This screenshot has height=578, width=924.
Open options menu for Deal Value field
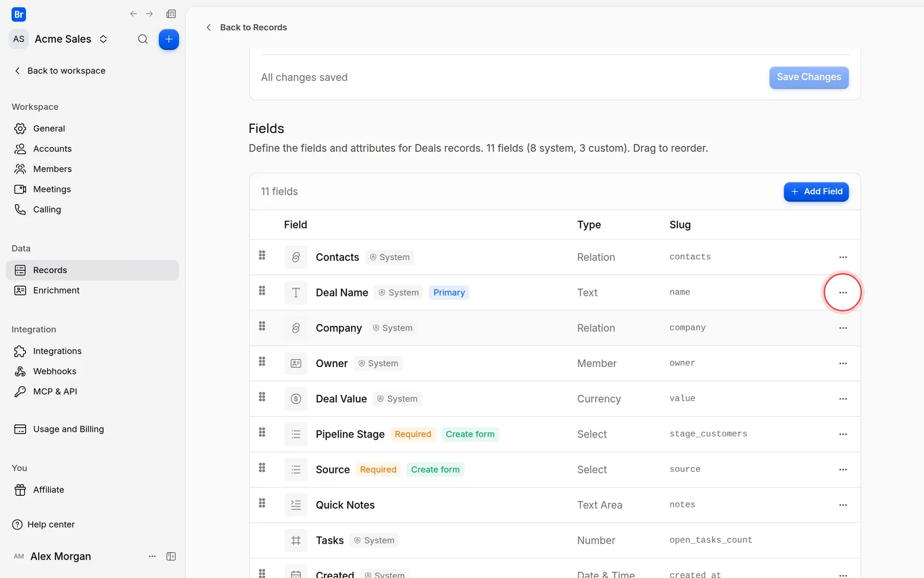(x=843, y=399)
